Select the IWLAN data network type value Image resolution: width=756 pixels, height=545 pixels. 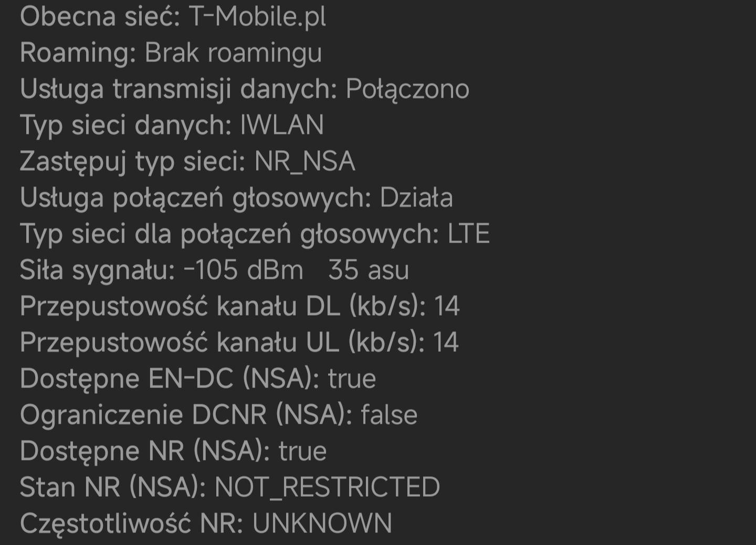pyautogui.click(x=282, y=125)
